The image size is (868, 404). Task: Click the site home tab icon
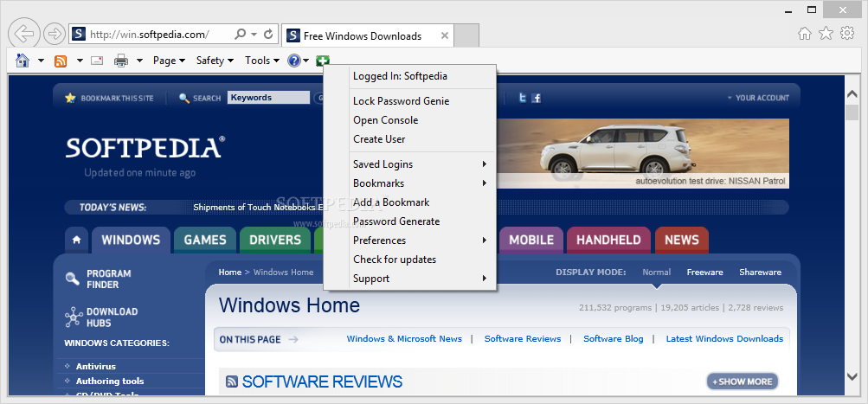(x=77, y=240)
